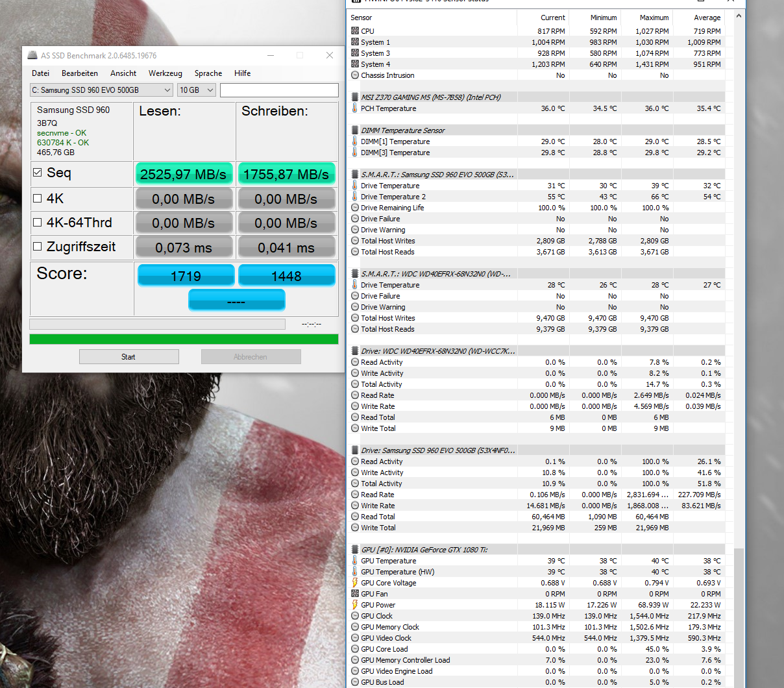Select the Samsung Total Host Writes row
This screenshot has width=784, height=688.
[537, 241]
